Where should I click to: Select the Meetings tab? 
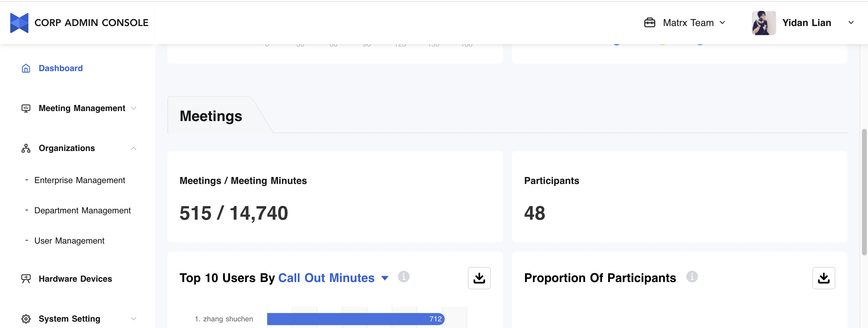211,116
